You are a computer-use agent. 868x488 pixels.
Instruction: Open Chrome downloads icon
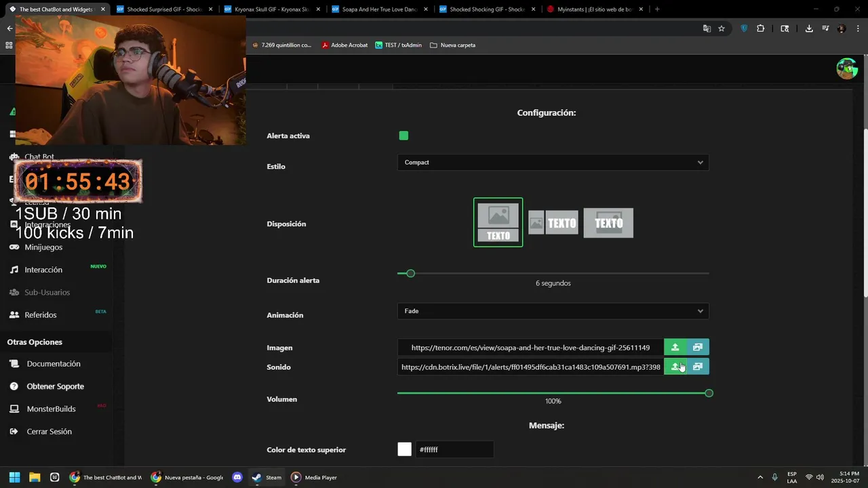click(x=809, y=28)
